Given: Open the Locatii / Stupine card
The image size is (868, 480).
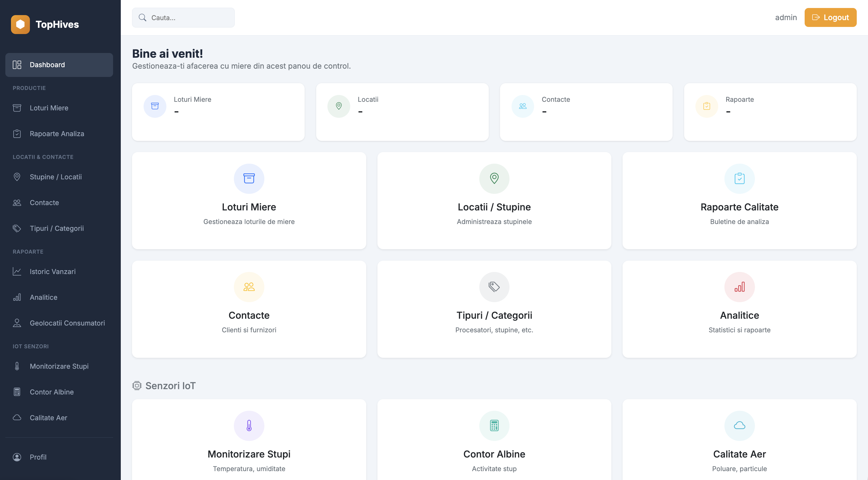Looking at the screenshot, I should pos(494,201).
